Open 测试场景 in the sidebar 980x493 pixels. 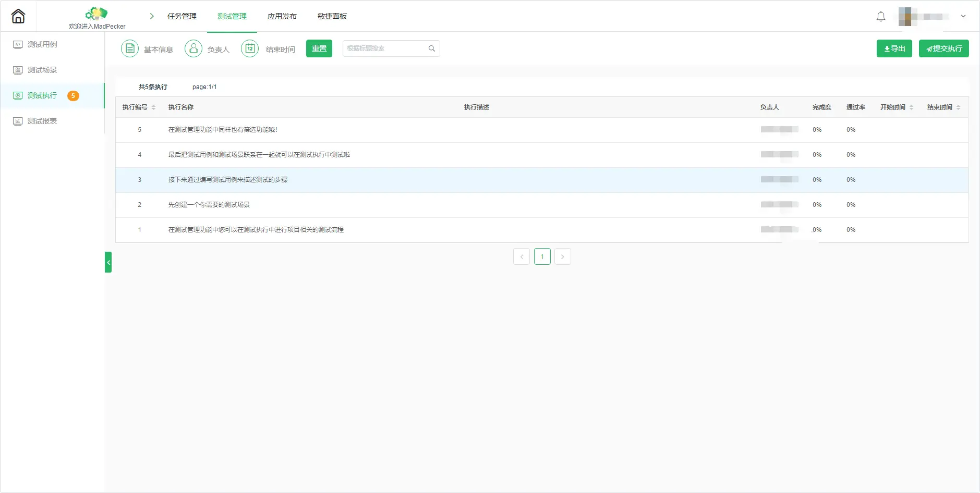click(42, 70)
